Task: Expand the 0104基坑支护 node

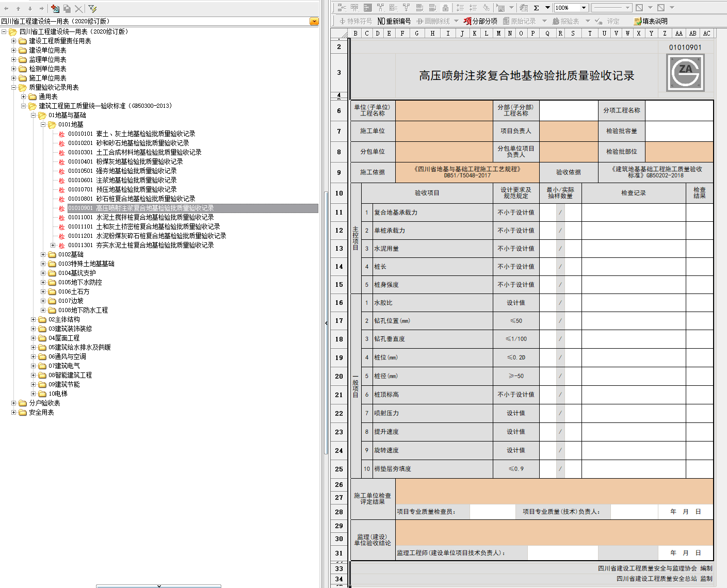Action: (43, 273)
